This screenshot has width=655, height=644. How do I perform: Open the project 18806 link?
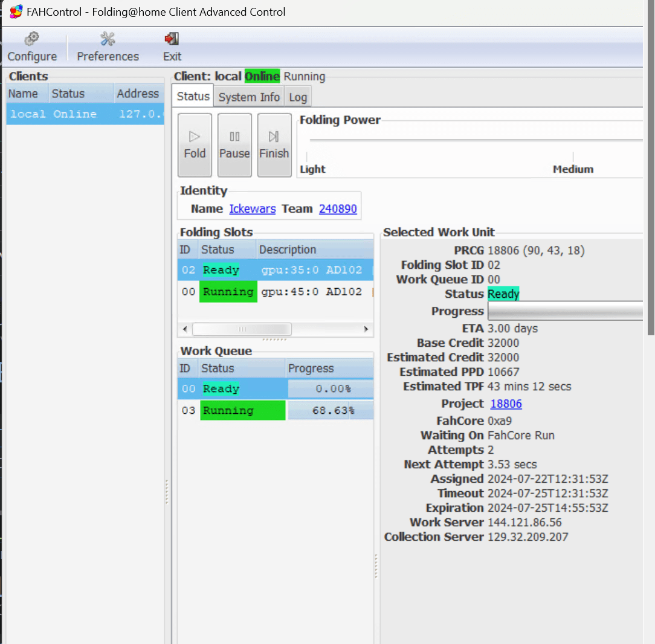point(506,404)
